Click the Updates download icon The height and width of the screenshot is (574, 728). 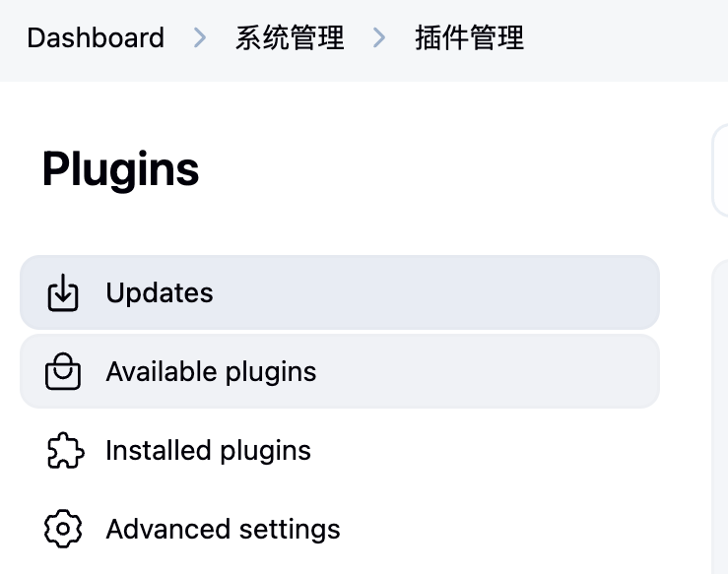[63, 293]
